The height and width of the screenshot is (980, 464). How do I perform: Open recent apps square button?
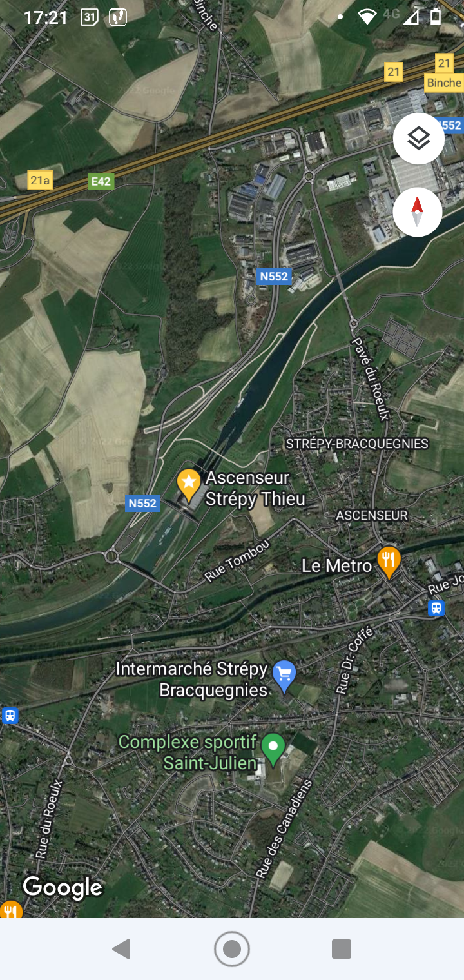click(x=342, y=948)
